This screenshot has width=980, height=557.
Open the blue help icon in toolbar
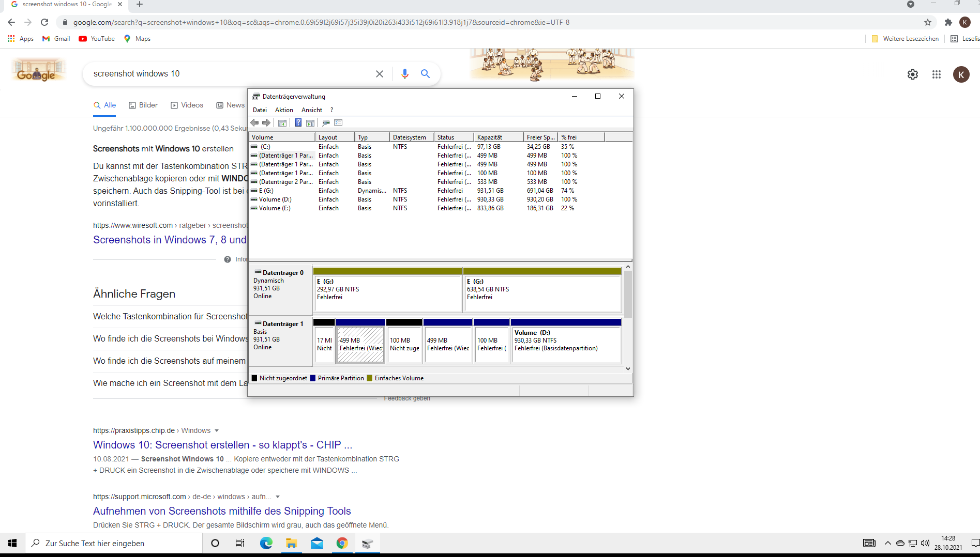[x=298, y=122]
